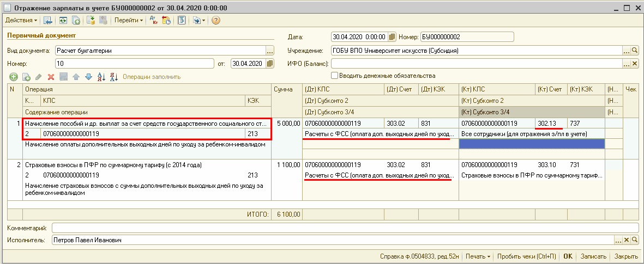644x264 pixels.
Task: Click the help question mark icon
Action: [x=216, y=20]
